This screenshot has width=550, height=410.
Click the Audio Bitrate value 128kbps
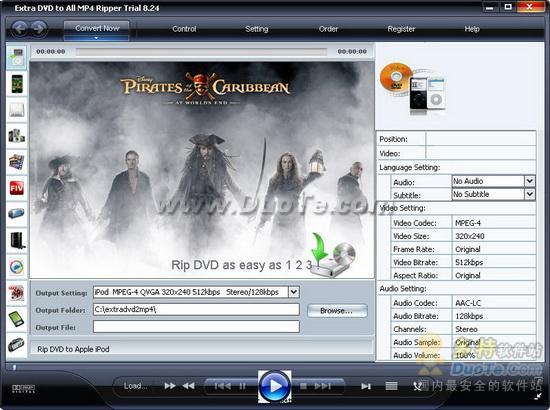(469, 316)
